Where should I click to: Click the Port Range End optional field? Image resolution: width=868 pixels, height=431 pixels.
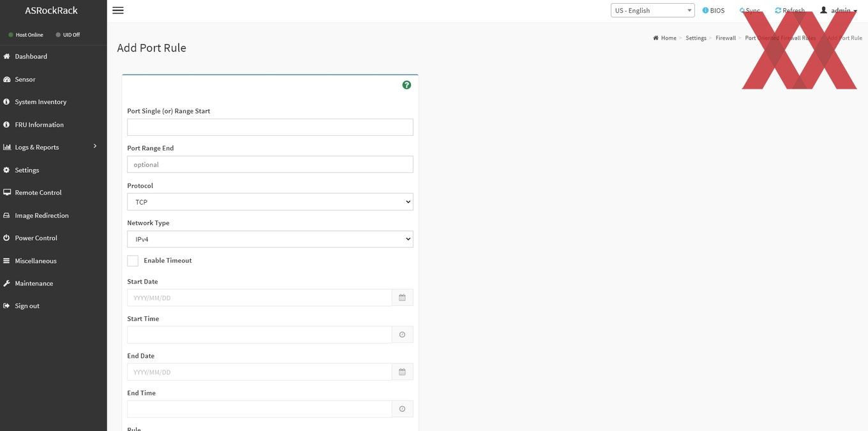click(270, 164)
